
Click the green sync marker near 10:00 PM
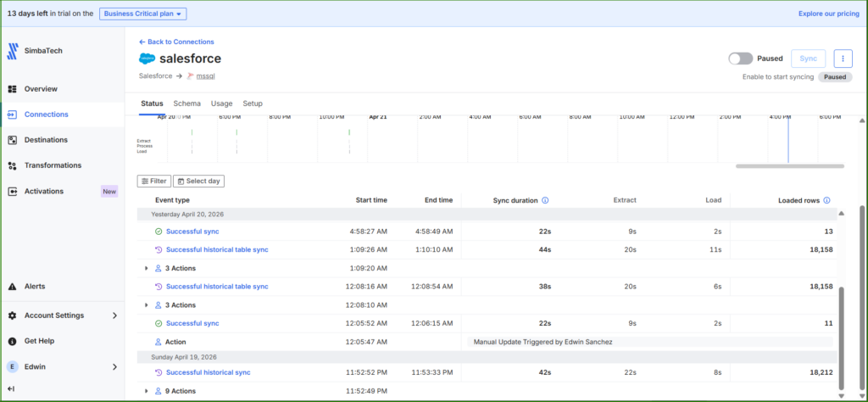(349, 132)
